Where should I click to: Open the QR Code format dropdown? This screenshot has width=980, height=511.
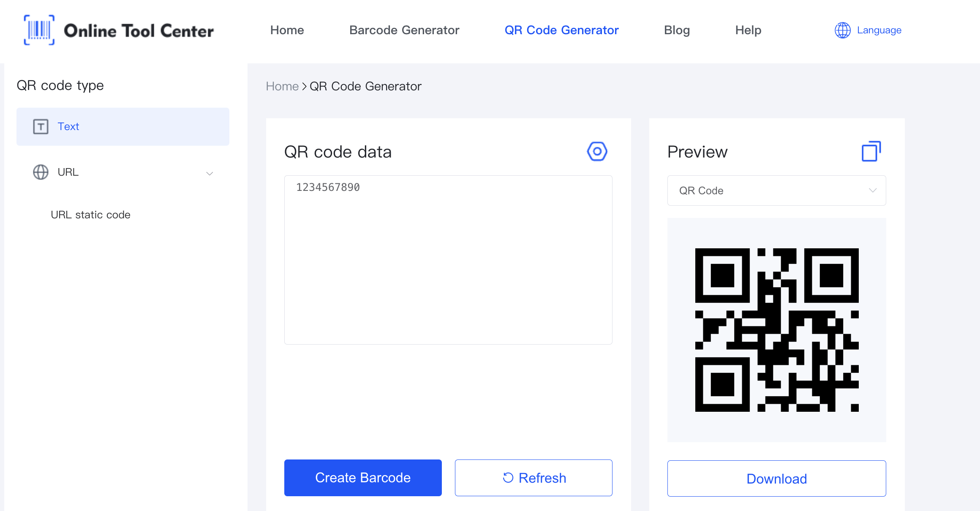click(x=776, y=190)
